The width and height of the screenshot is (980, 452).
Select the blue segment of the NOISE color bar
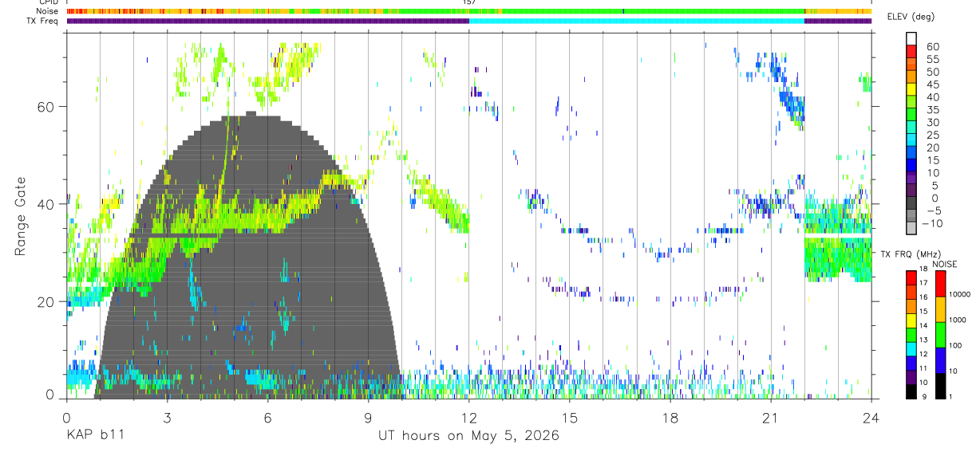[x=941, y=360]
